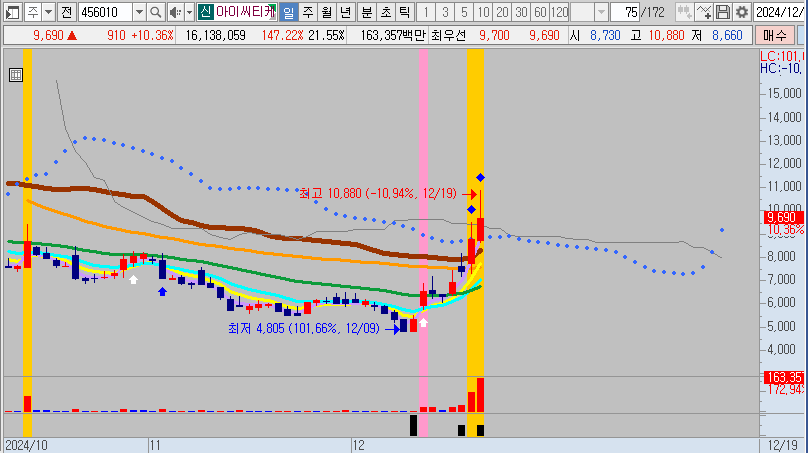808x453 pixels.
Task: Click the change rate +10.36%
Action: click(153, 36)
